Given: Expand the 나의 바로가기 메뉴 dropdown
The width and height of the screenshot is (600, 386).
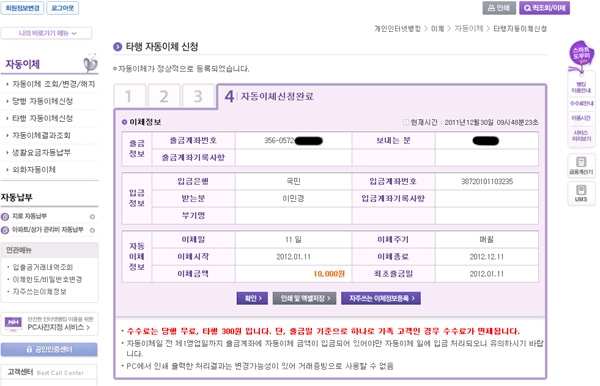Looking at the screenshot, I should pyautogui.click(x=46, y=33).
